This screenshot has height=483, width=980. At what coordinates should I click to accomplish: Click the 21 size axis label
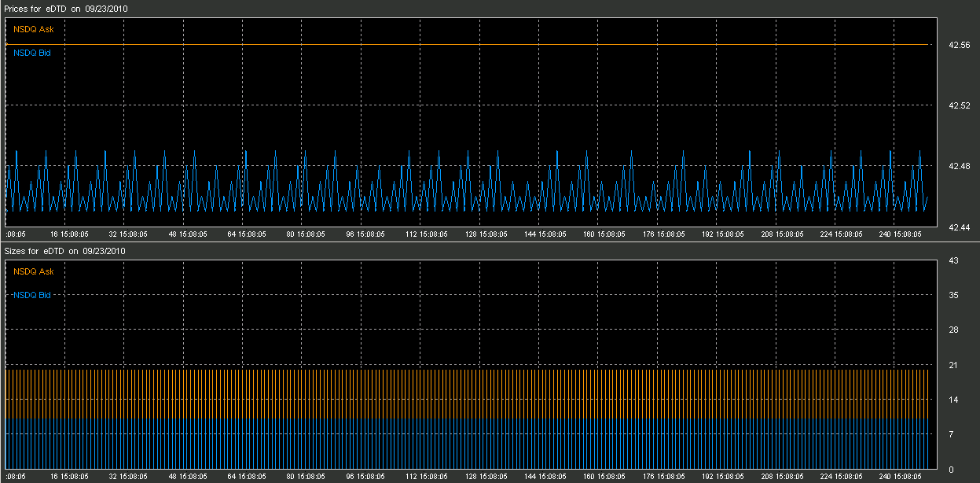(953, 365)
